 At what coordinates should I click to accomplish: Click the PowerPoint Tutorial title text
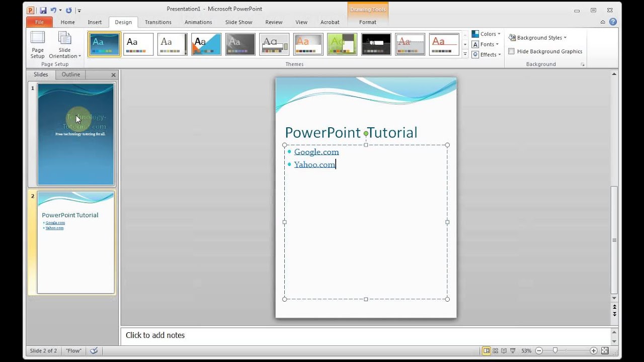pyautogui.click(x=351, y=133)
